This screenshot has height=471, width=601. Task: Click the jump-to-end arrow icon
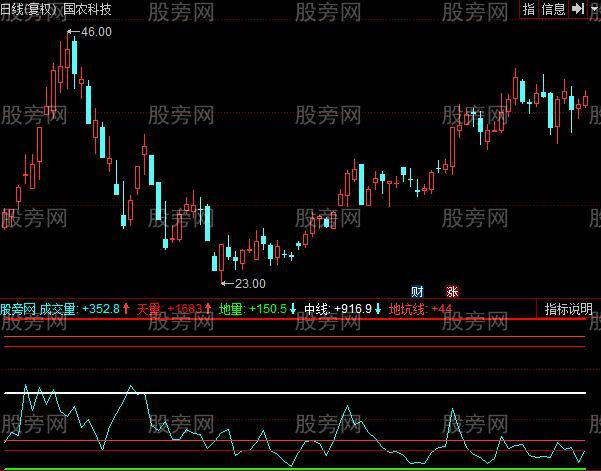tap(578, 9)
